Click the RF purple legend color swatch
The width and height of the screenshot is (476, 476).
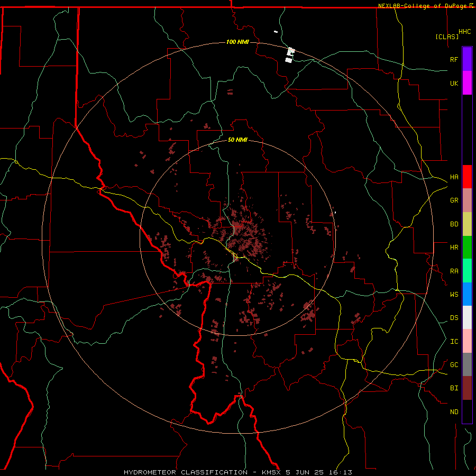(x=467, y=59)
